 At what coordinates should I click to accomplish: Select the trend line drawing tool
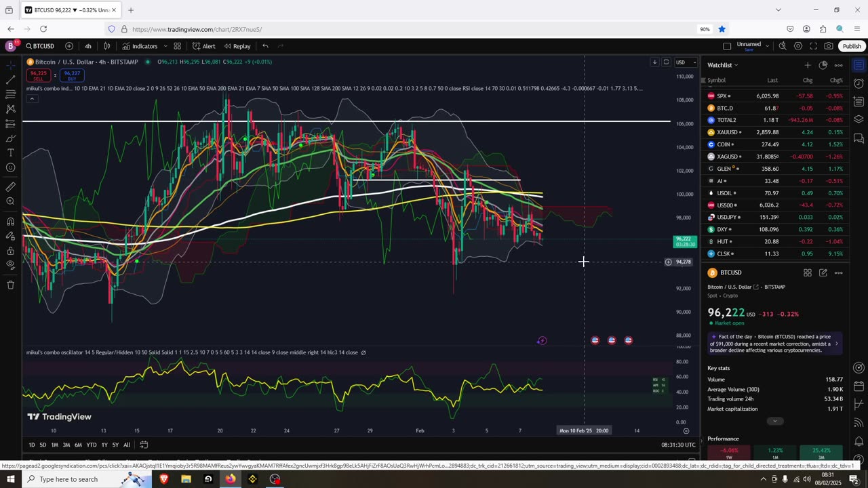pos(10,80)
